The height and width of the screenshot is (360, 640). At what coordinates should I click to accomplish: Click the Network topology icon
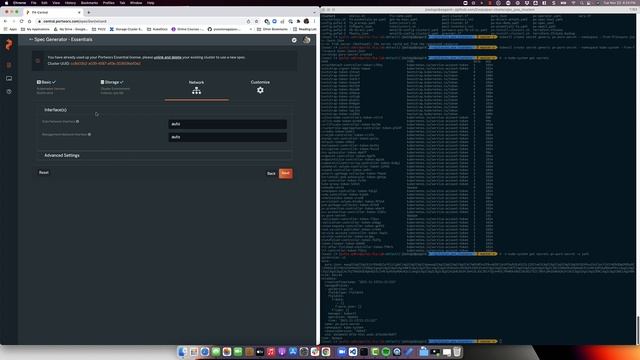pyautogui.click(x=196, y=91)
